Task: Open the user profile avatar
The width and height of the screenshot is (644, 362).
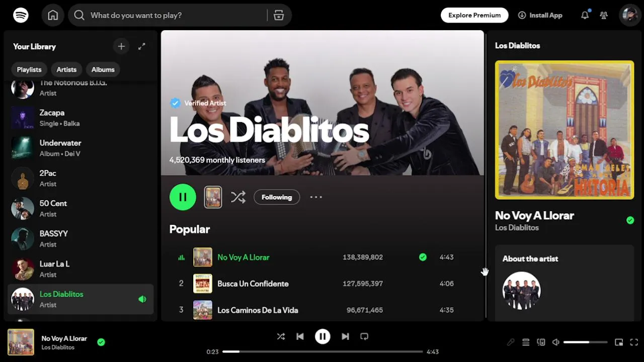Action: (x=629, y=15)
